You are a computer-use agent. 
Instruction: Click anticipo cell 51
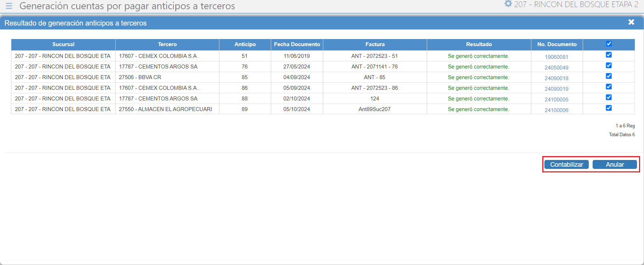245,56
